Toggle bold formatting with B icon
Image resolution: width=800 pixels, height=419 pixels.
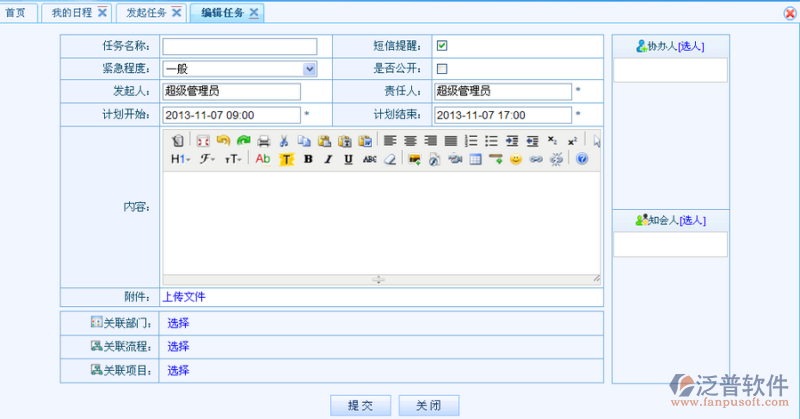[308, 159]
